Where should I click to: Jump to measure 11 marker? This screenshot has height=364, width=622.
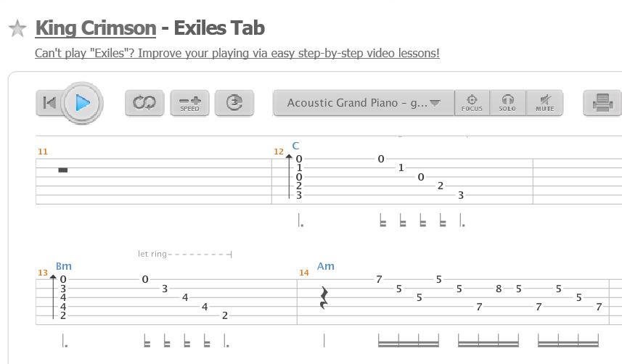click(43, 152)
